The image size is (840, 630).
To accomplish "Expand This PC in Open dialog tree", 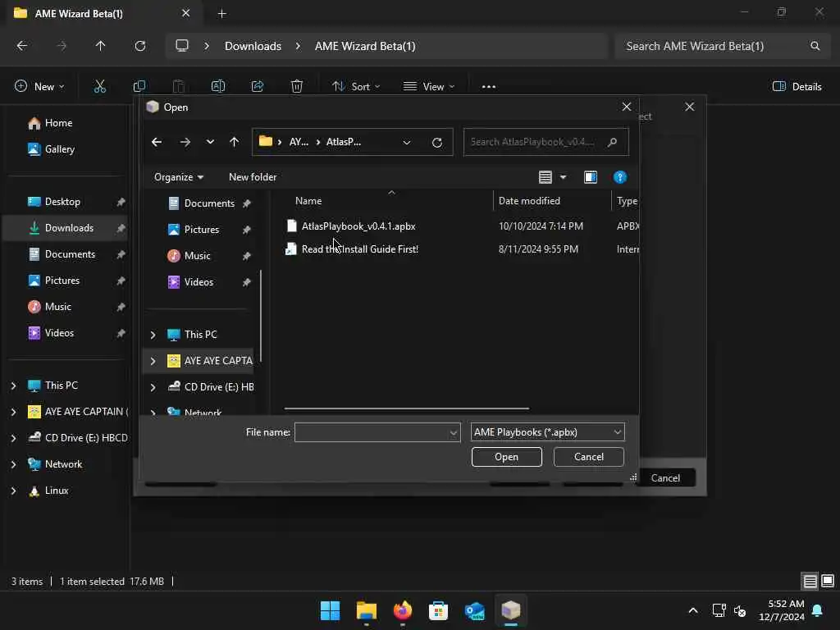I will [x=153, y=335].
